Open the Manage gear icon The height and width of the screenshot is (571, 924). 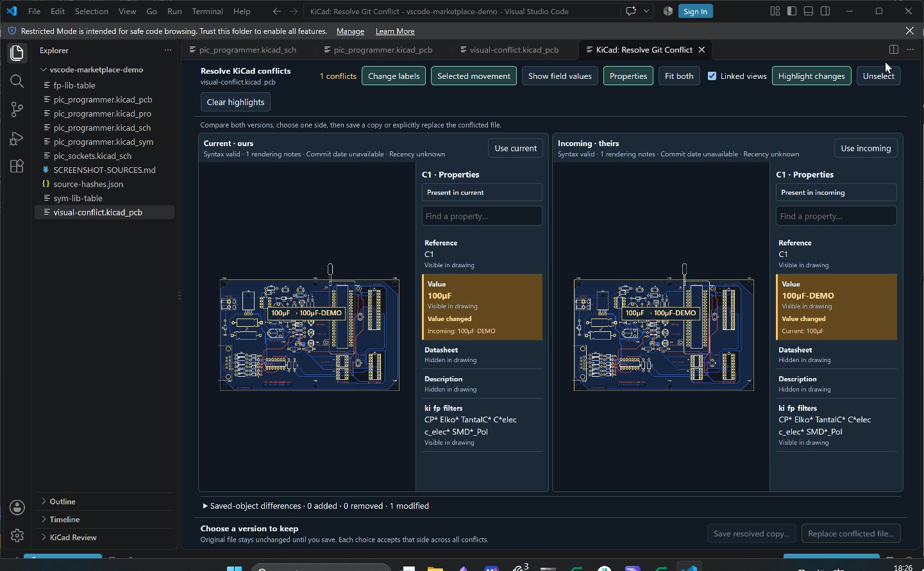point(17,535)
